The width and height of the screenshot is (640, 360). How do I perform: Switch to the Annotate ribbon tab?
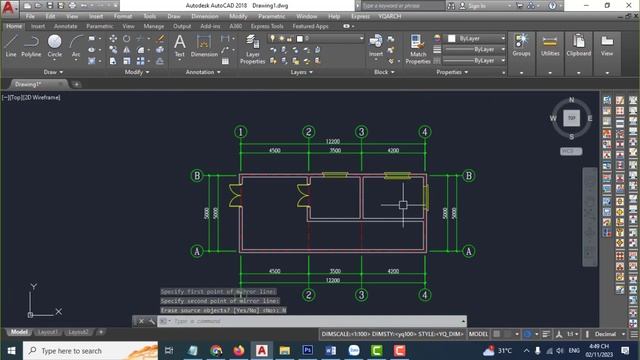[65, 26]
